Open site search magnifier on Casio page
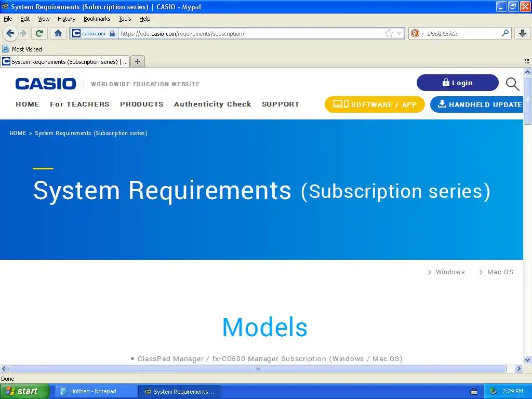 512,84
